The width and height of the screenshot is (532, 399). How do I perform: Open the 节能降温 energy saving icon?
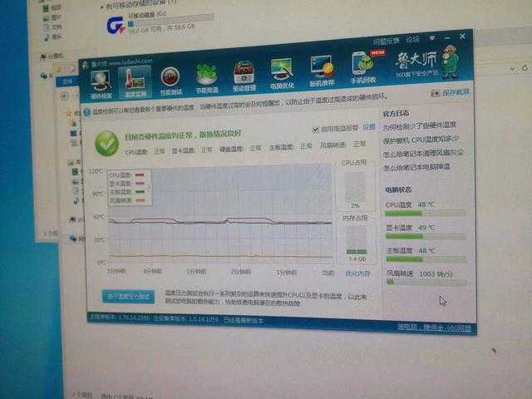tap(207, 78)
